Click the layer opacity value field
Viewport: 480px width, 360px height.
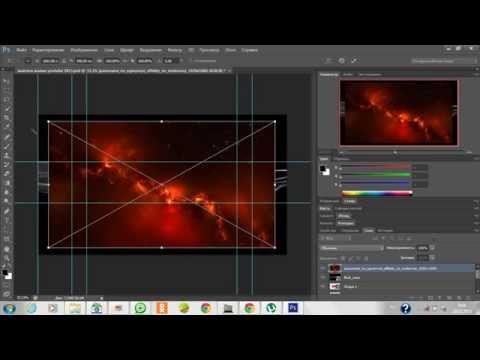coord(423,248)
